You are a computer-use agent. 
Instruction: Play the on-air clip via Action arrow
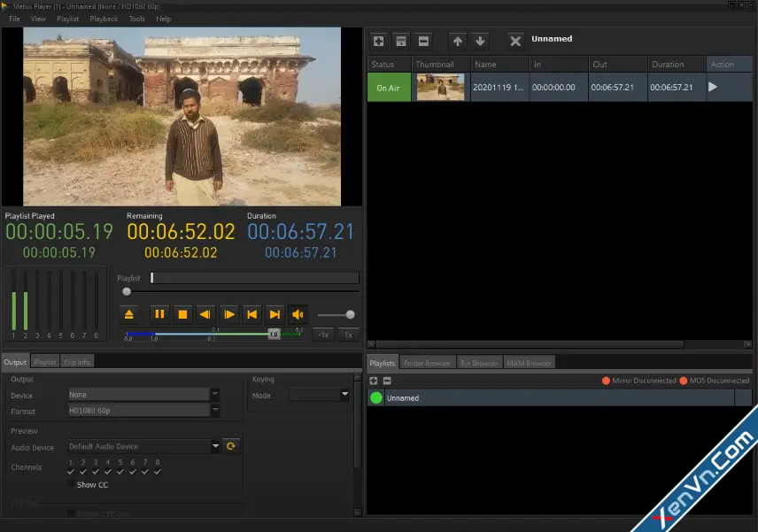[713, 87]
